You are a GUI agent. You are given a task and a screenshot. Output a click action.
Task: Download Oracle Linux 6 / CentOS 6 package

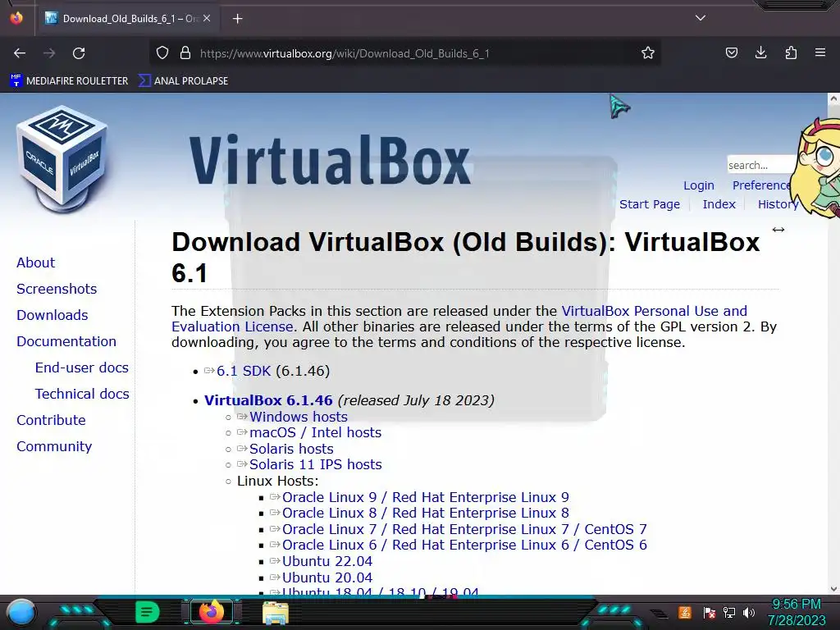pos(464,545)
